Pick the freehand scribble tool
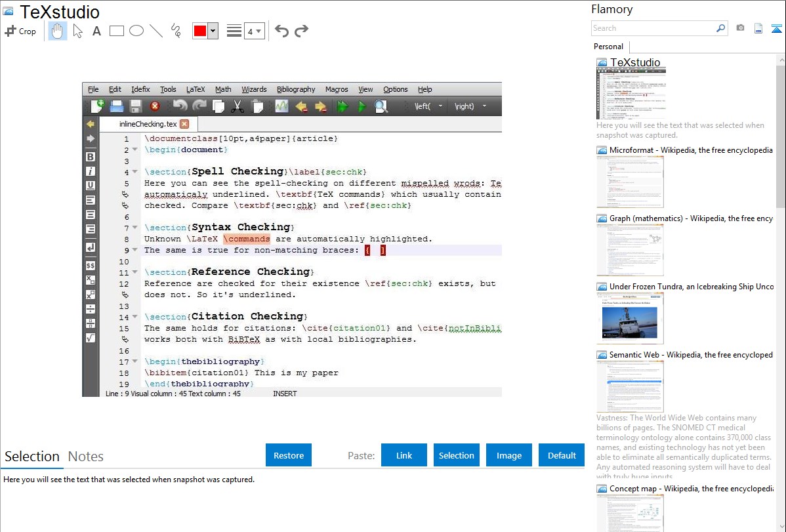Viewport: 786px width, 532px height. tap(176, 31)
